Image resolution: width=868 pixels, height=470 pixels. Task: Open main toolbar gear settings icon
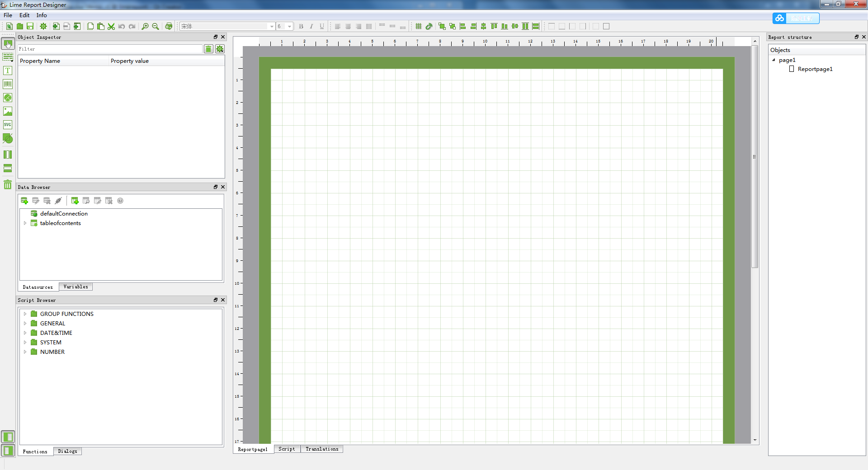43,26
